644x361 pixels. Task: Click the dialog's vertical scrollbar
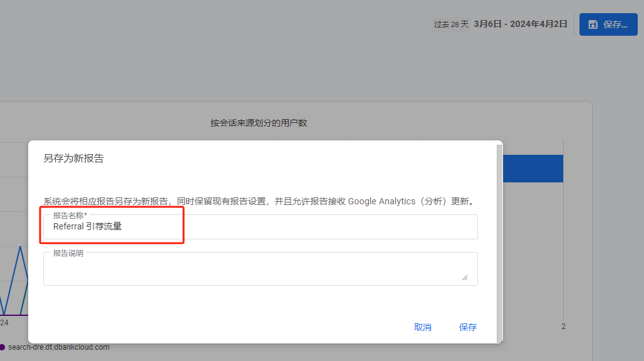pos(500,243)
